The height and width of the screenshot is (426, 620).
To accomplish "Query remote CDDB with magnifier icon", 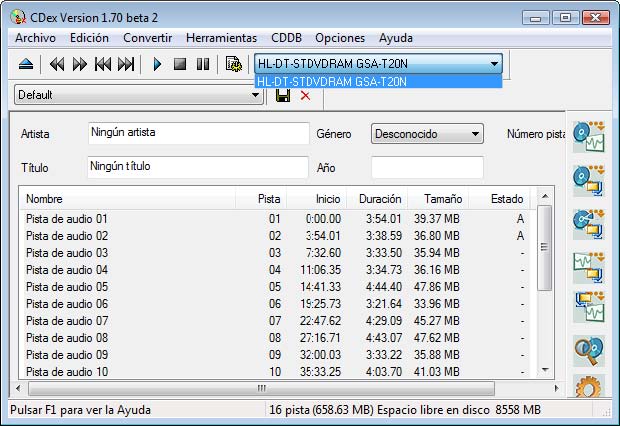I will tap(589, 350).
